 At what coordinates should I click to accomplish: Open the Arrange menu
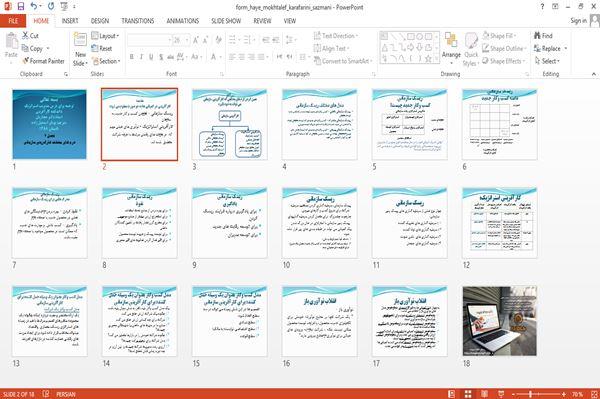point(451,48)
